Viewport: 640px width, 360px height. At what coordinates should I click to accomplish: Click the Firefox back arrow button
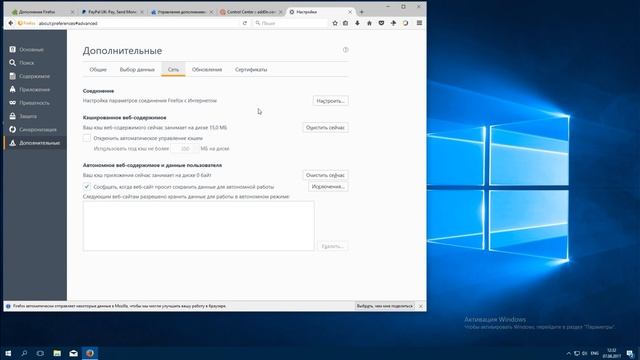point(11,23)
